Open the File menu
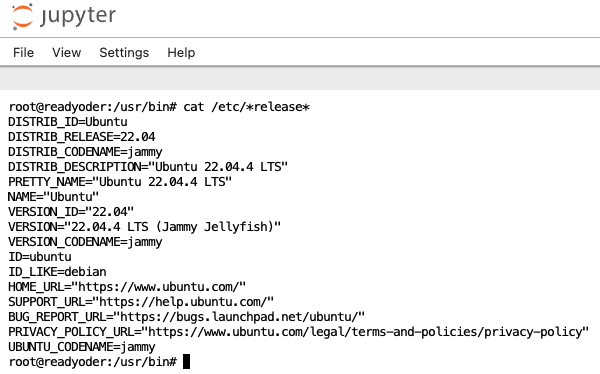600x374 pixels. click(x=23, y=52)
